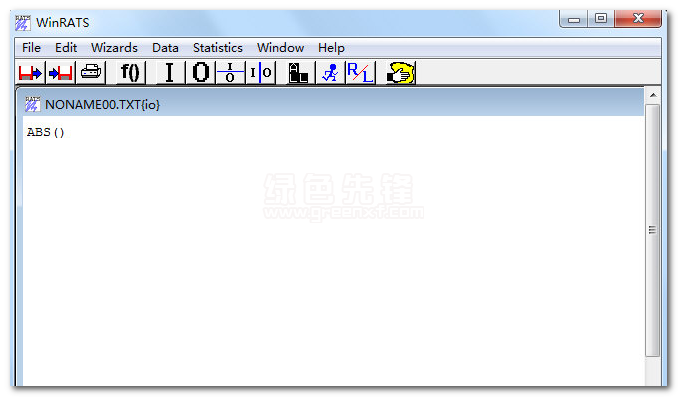Open the f() functions wizard icon
678x397 pixels.
[130, 72]
